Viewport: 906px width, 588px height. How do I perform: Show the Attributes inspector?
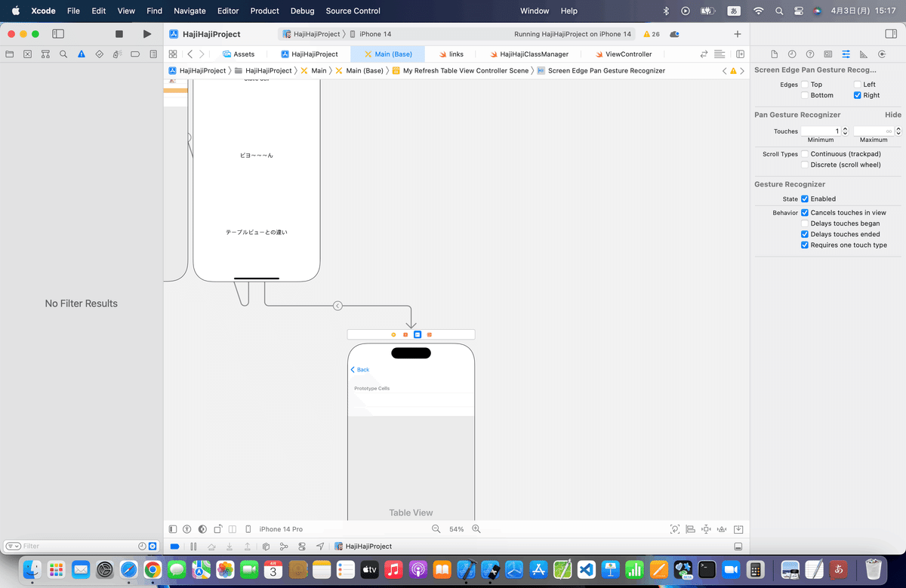(x=846, y=54)
